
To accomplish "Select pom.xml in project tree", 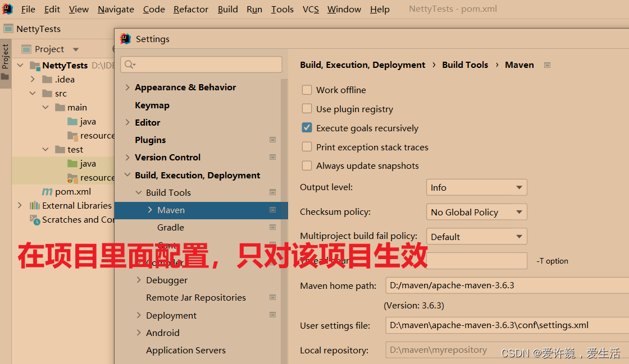I will point(73,191).
